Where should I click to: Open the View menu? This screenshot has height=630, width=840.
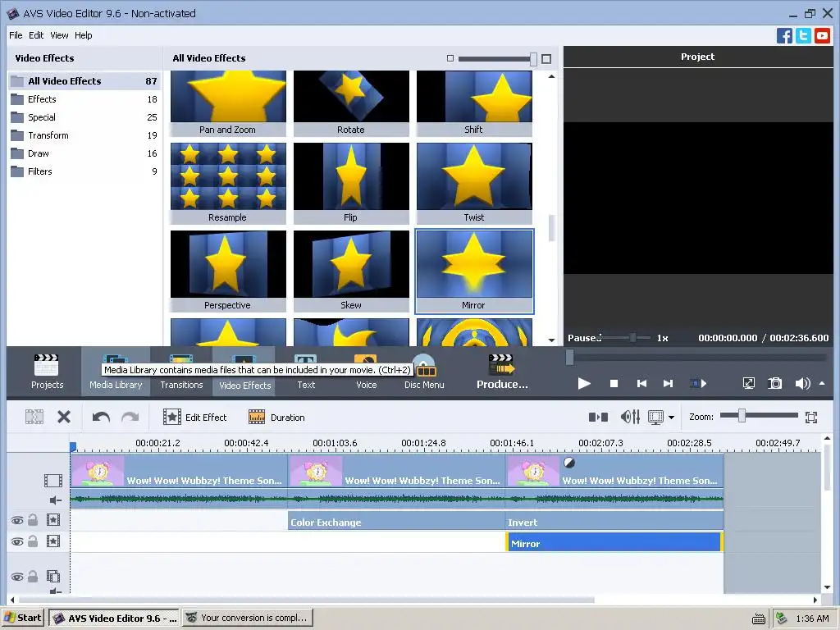click(x=59, y=35)
